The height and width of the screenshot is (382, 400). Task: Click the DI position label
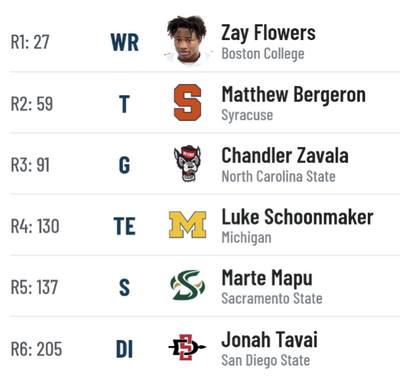124,349
